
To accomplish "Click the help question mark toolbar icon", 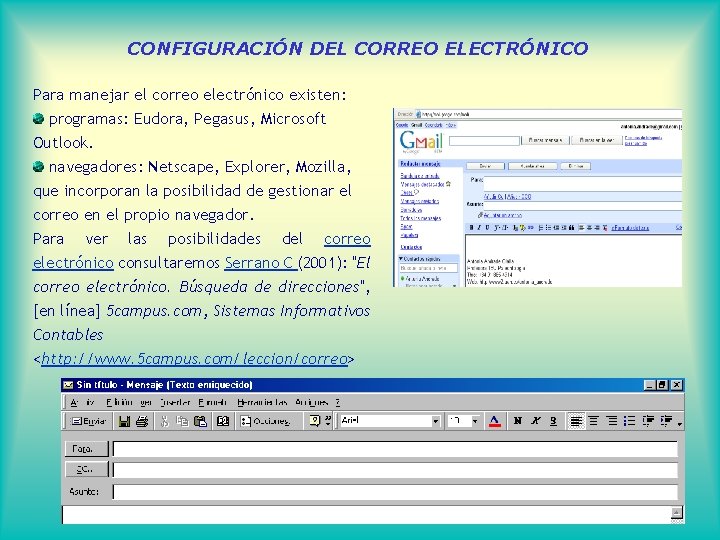I will click(315, 421).
